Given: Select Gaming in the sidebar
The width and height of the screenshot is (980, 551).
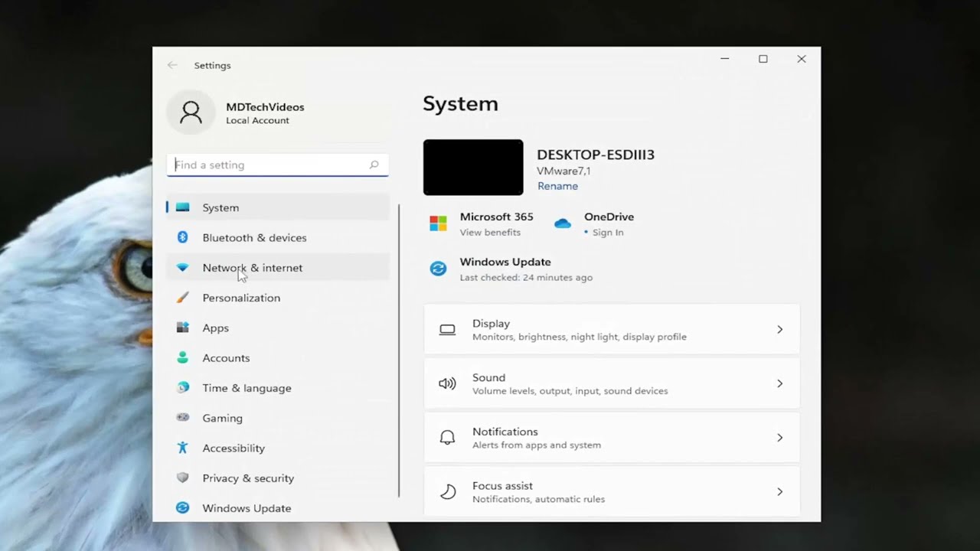Looking at the screenshot, I should pos(278,418).
